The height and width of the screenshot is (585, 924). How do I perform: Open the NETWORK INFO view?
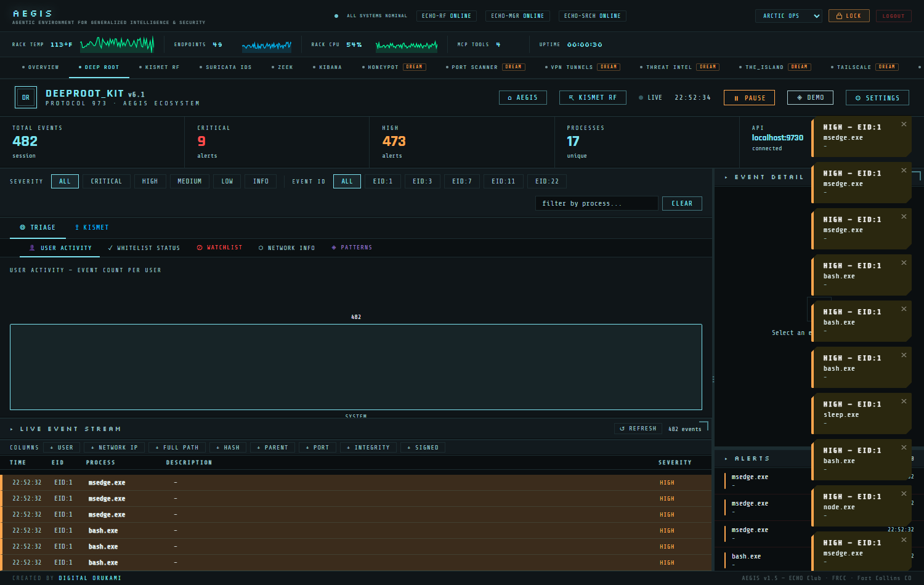click(286, 248)
